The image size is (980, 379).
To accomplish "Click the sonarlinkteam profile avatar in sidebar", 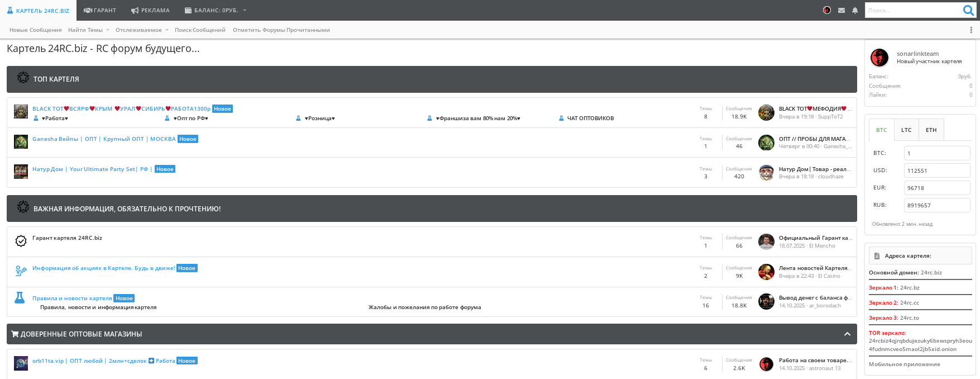I will pyautogui.click(x=879, y=58).
